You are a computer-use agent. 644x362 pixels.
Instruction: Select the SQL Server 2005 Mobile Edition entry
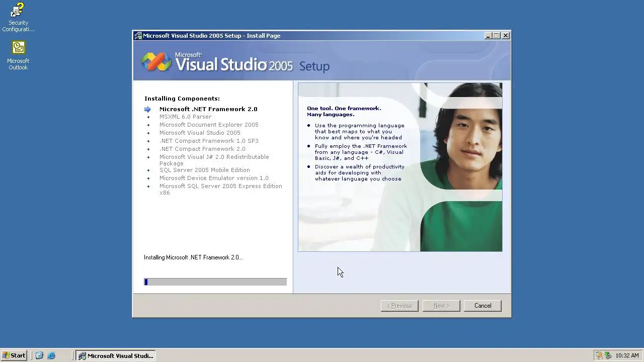[x=204, y=170]
